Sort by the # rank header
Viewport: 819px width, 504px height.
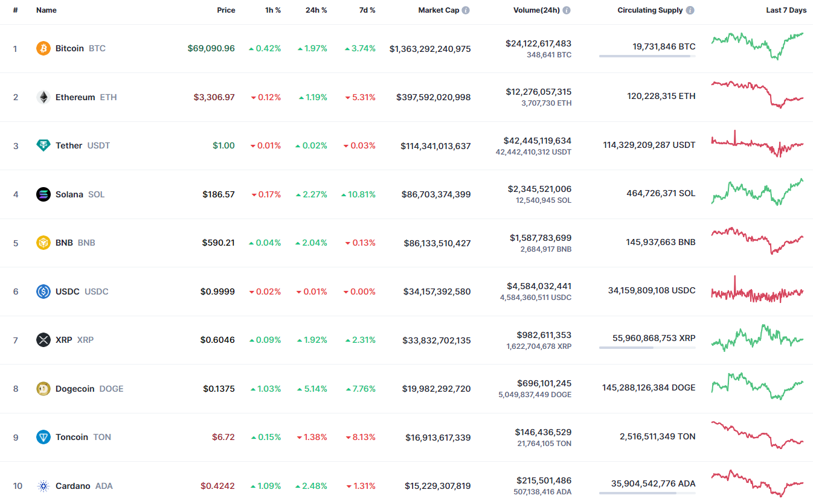pos(15,10)
